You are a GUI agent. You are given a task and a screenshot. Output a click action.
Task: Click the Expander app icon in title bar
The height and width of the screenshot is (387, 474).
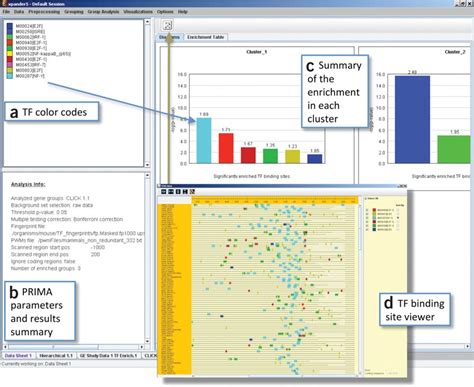pyautogui.click(x=4, y=4)
